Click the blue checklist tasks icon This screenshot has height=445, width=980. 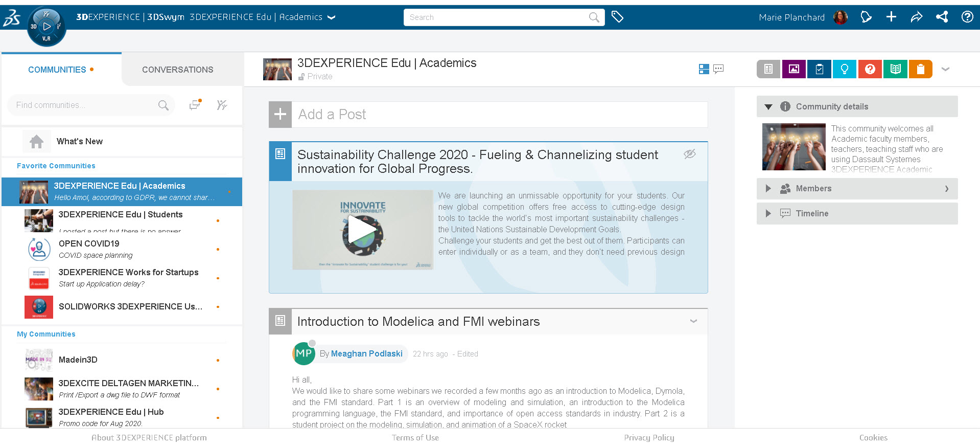(x=819, y=69)
